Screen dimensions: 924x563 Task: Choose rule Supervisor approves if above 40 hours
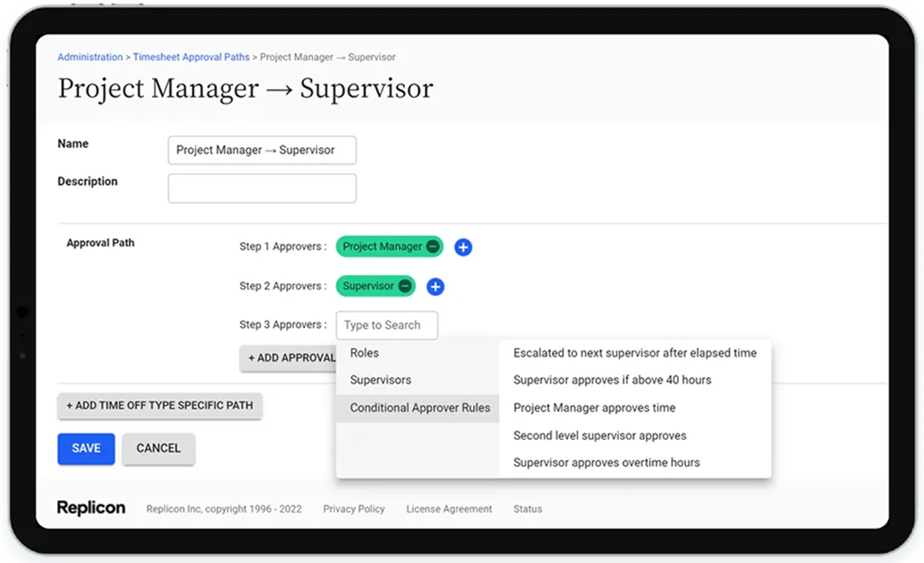[x=612, y=380]
